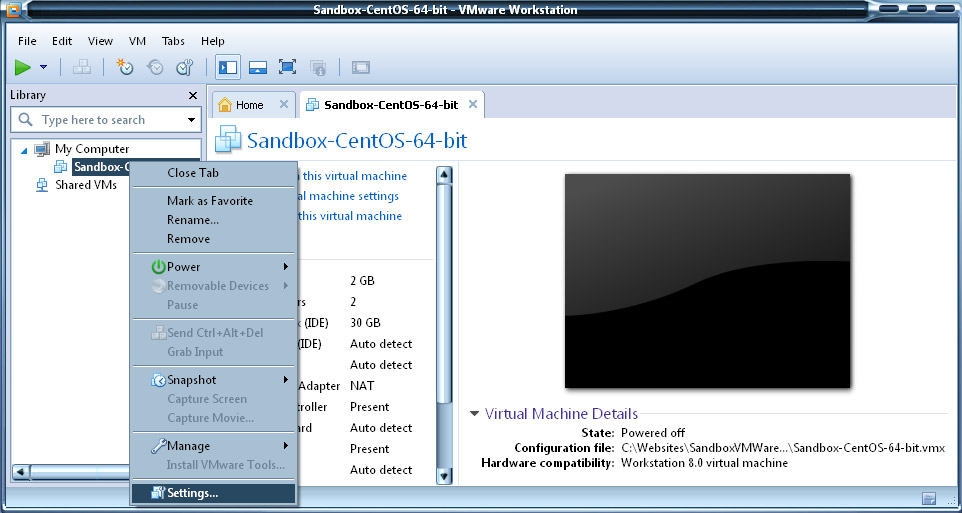Screen dimensions: 962x513
Task: Open the Library search dropdown arrow
Action: [x=192, y=120]
